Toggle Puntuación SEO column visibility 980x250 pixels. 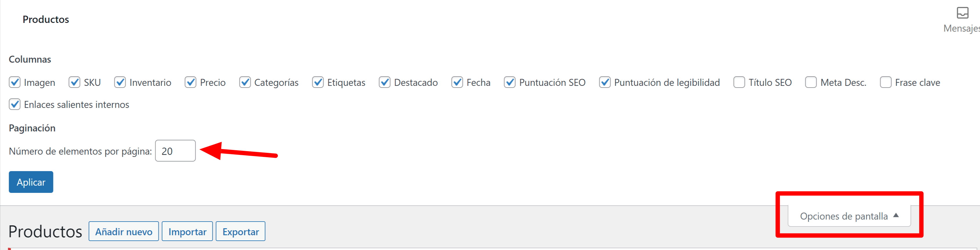[x=510, y=82]
